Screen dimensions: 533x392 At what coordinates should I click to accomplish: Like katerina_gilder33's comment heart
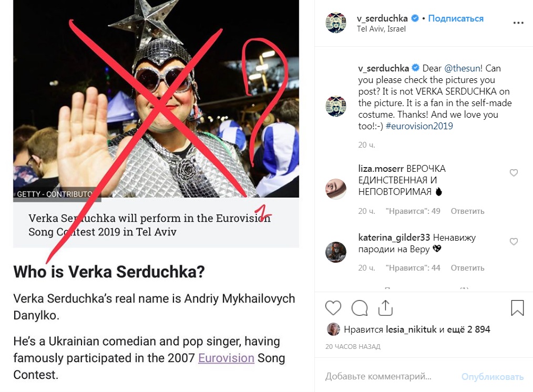[x=514, y=242]
